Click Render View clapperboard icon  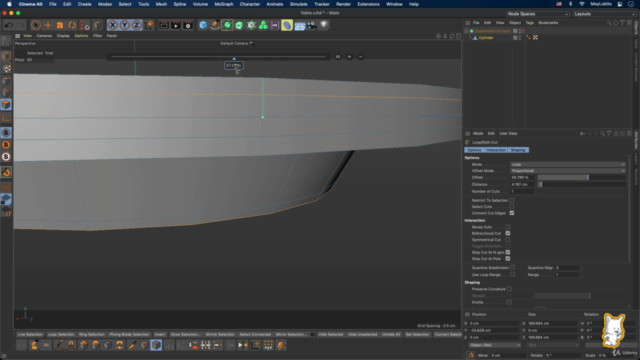[164, 25]
